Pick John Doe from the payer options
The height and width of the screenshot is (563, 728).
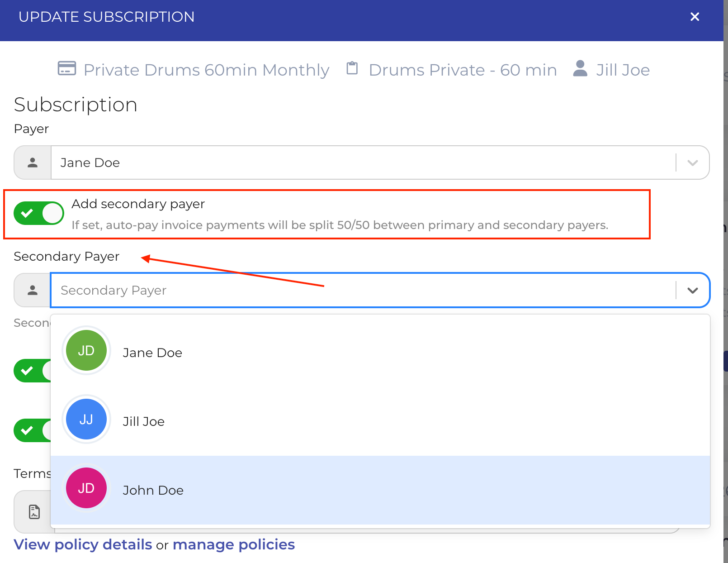tap(153, 490)
